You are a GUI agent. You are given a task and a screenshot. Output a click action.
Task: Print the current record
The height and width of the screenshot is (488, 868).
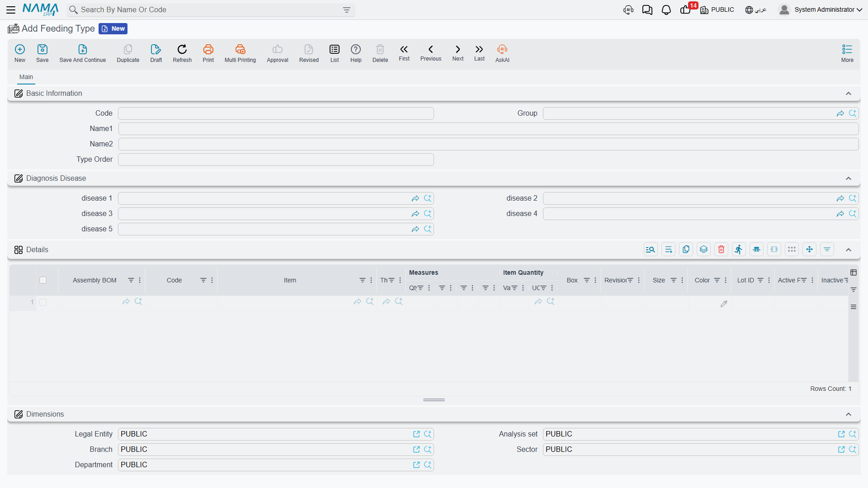[x=208, y=53]
